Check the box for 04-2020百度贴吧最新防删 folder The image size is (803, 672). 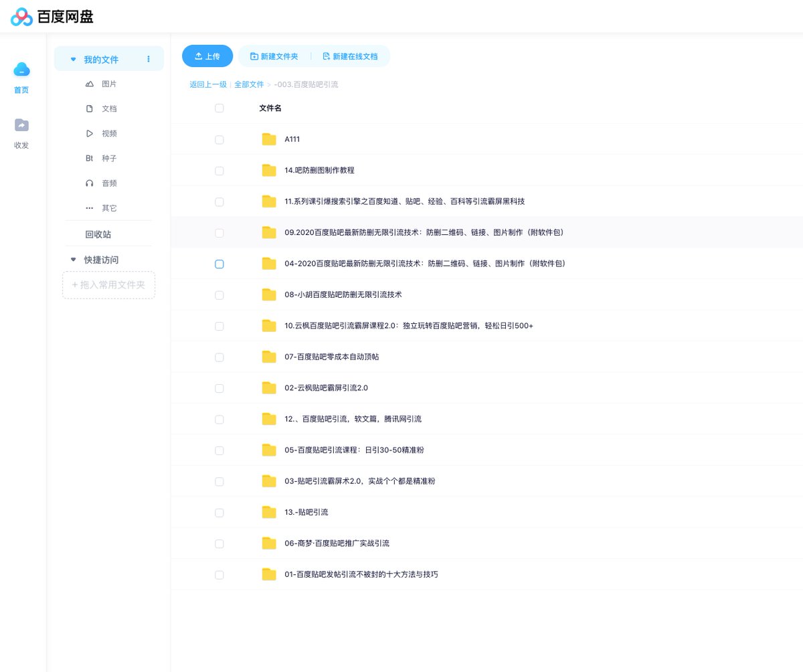[219, 264]
